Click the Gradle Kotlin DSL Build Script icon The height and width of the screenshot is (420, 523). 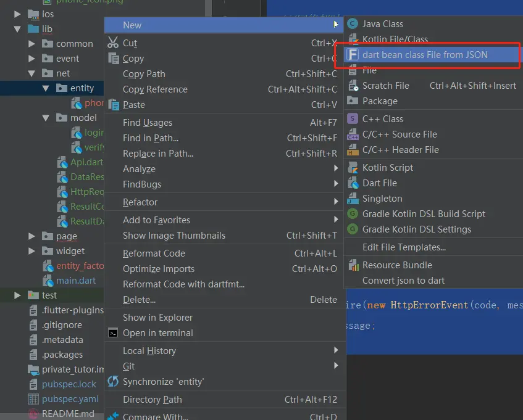(353, 213)
